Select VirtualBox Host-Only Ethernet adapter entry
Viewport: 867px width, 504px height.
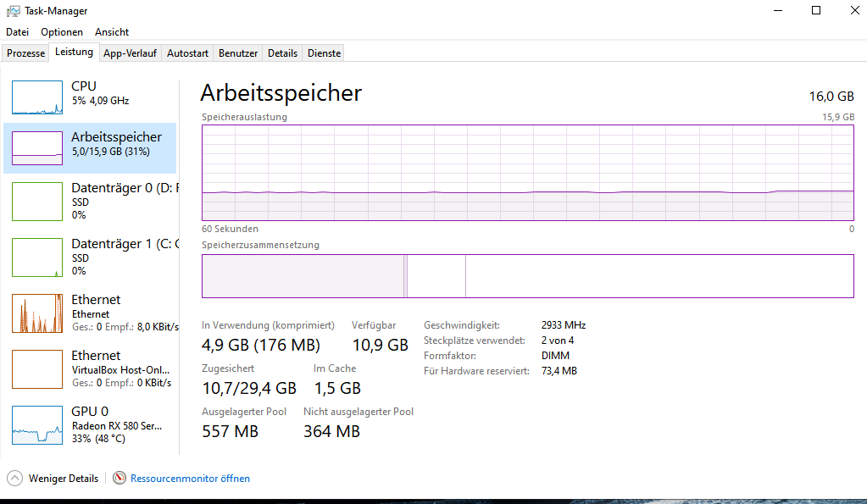point(90,368)
